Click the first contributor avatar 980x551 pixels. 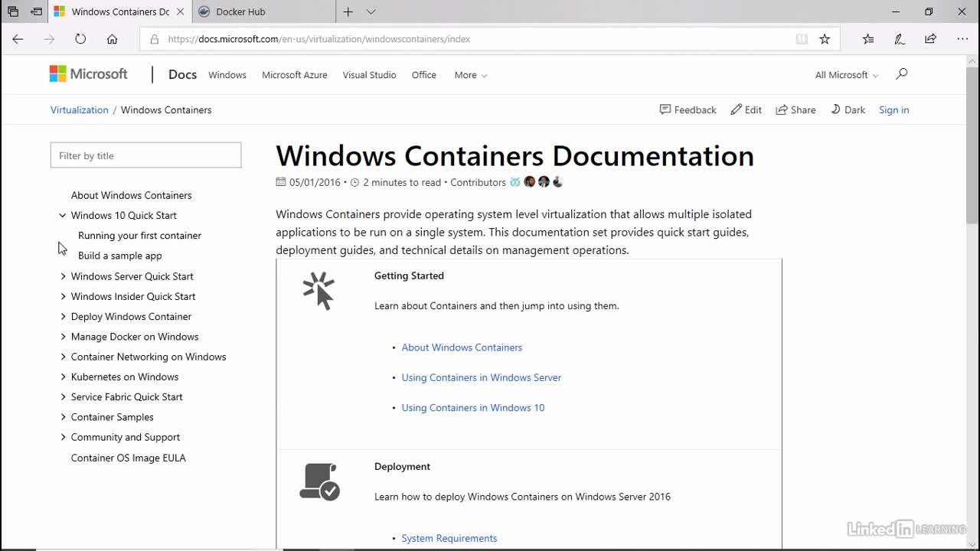(515, 182)
